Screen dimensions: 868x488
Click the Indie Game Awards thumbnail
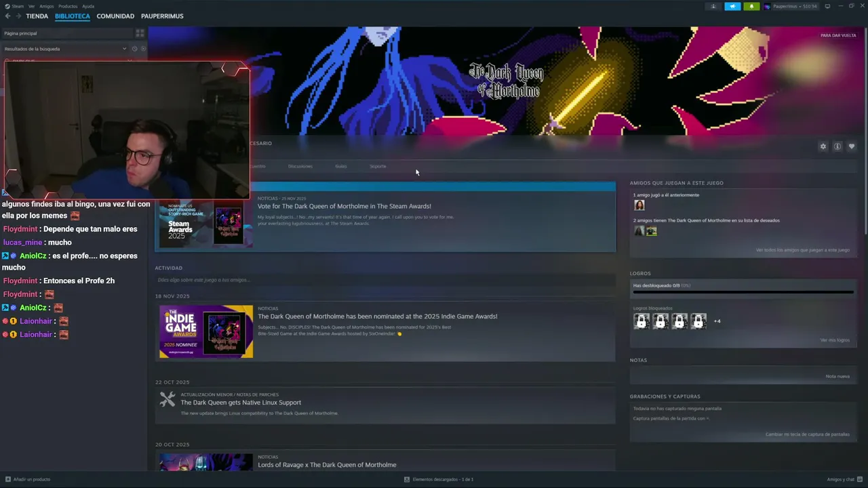point(206,331)
